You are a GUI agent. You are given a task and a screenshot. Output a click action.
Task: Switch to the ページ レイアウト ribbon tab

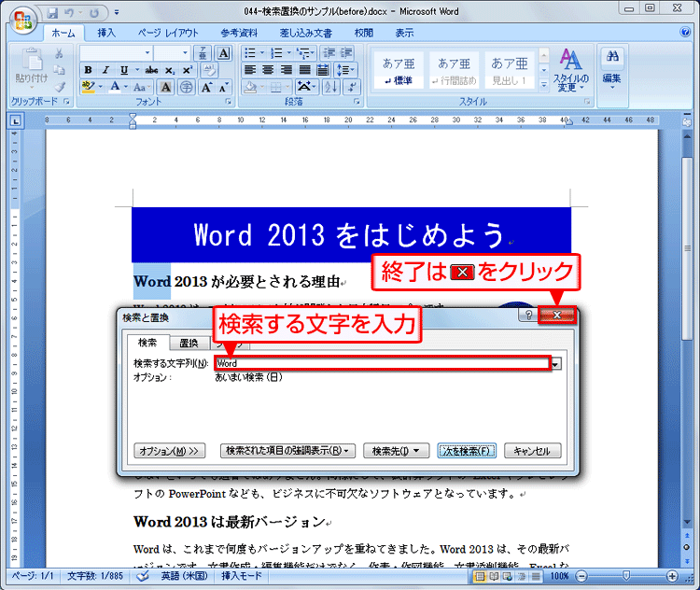click(168, 33)
